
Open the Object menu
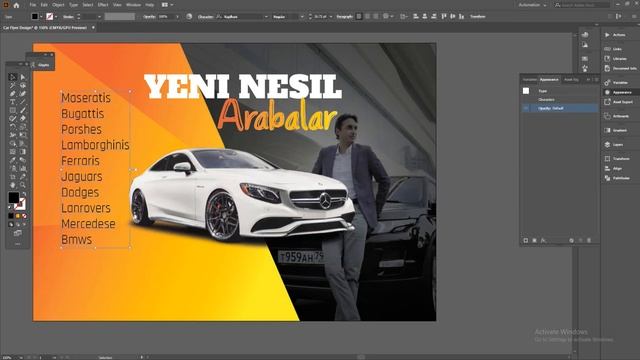pyautogui.click(x=58, y=5)
